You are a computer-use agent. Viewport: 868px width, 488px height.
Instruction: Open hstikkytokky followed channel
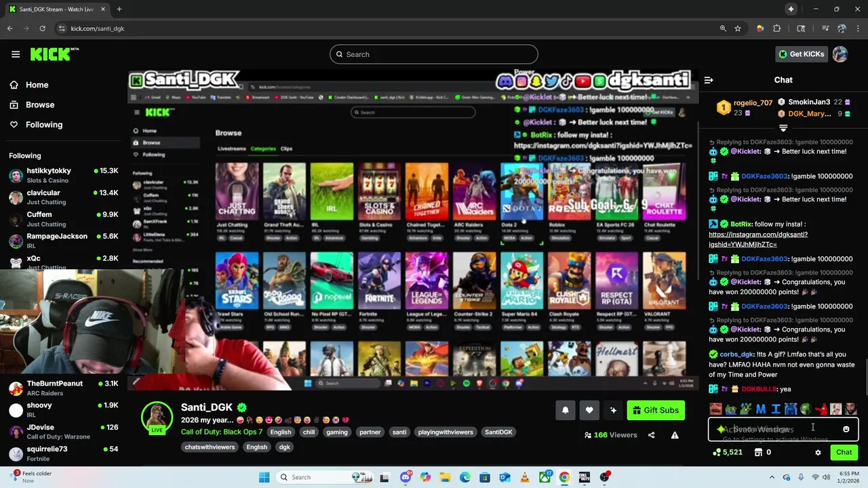62,175
